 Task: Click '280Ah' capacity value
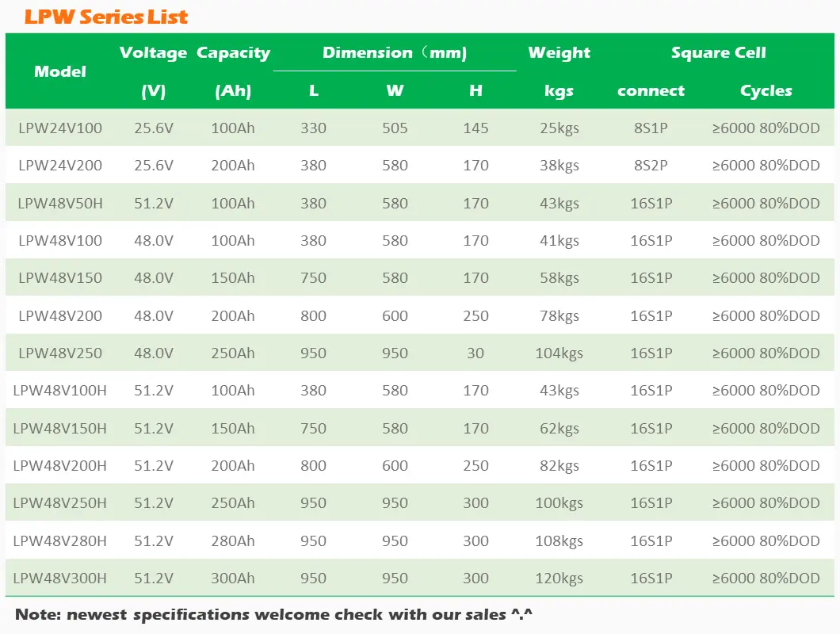point(233,540)
